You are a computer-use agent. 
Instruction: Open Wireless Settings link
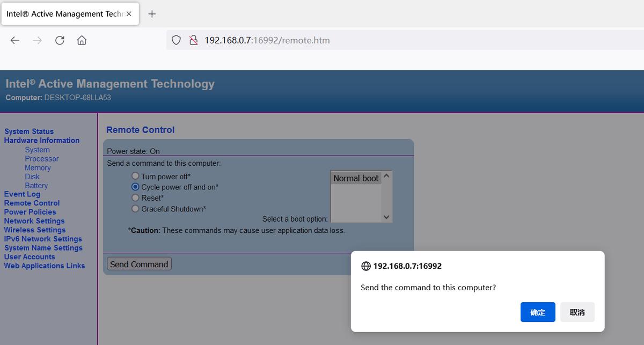35,230
